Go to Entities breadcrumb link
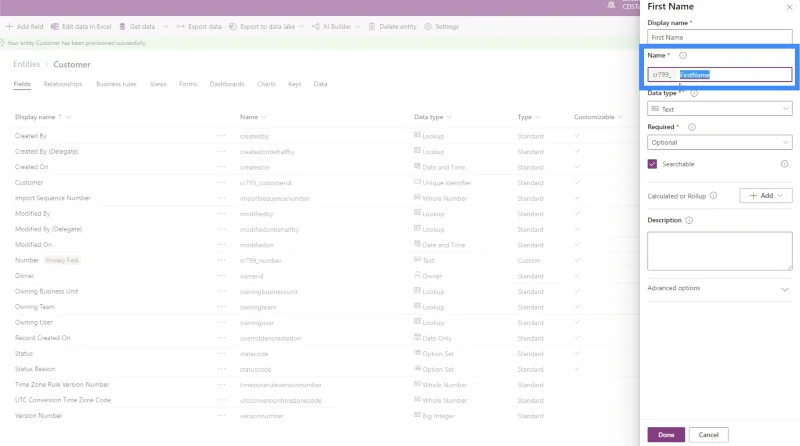The width and height of the screenshot is (800, 446). click(x=27, y=64)
